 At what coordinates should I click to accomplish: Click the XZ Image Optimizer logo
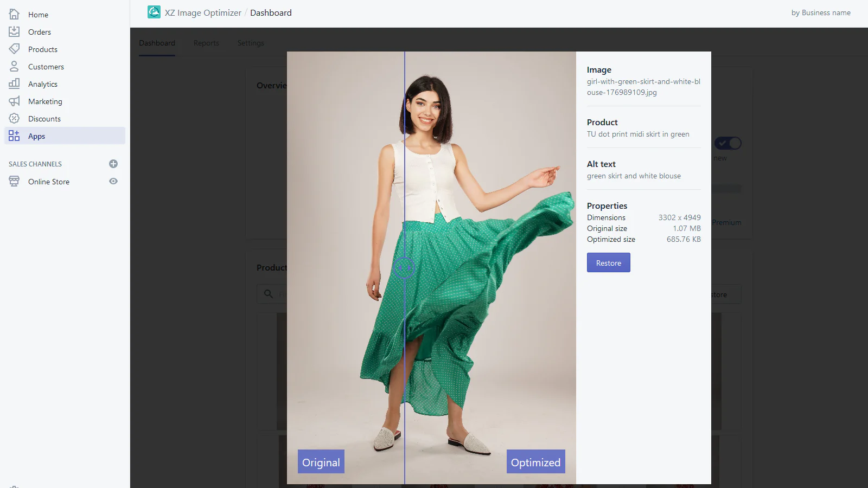tap(154, 12)
